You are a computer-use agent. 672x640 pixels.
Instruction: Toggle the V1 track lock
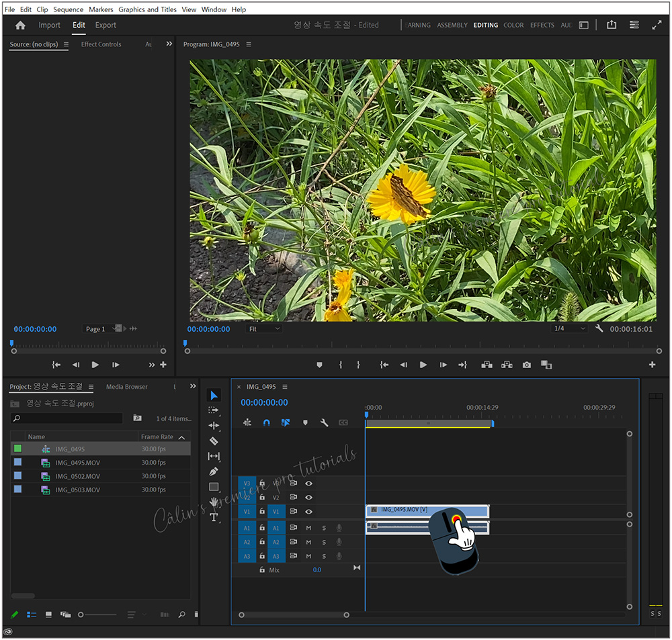(262, 512)
